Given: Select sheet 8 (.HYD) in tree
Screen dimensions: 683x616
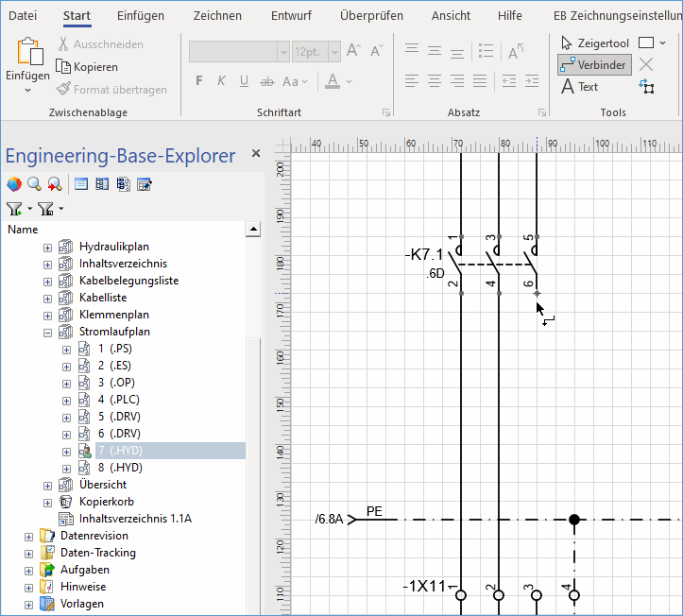Looking at the screenshot, I should click(x=119, y=468).
